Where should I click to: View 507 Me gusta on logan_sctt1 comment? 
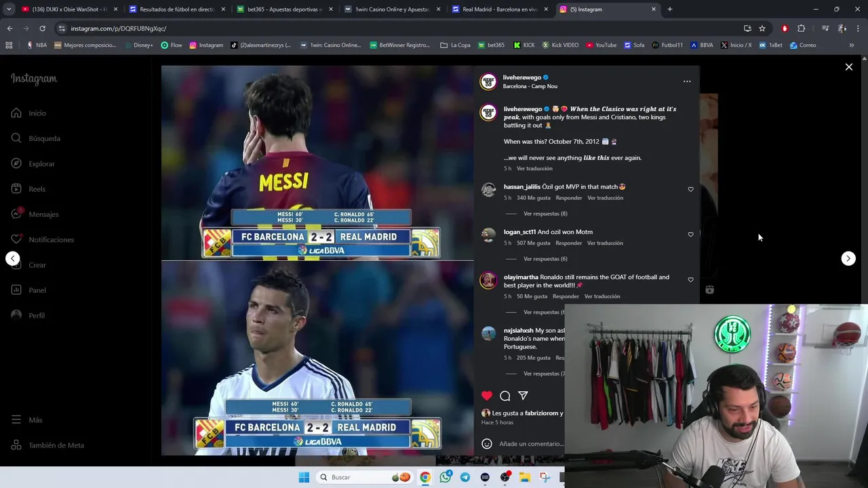coord(534,243)
